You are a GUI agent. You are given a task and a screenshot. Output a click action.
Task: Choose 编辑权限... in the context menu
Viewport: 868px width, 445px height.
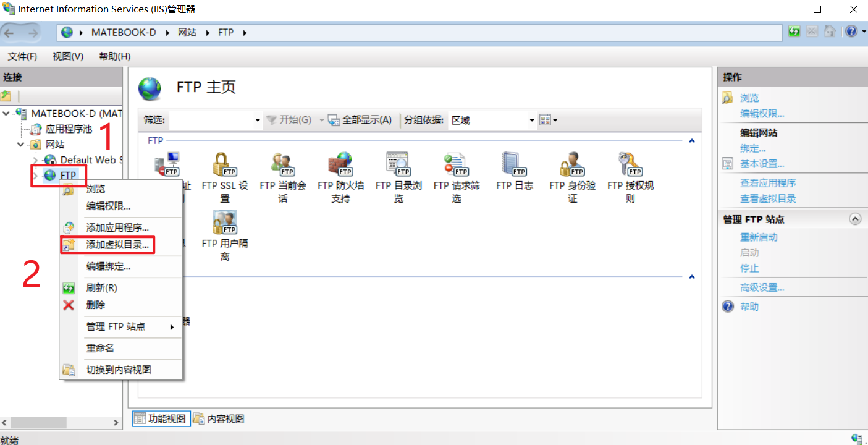pos(121,206)
